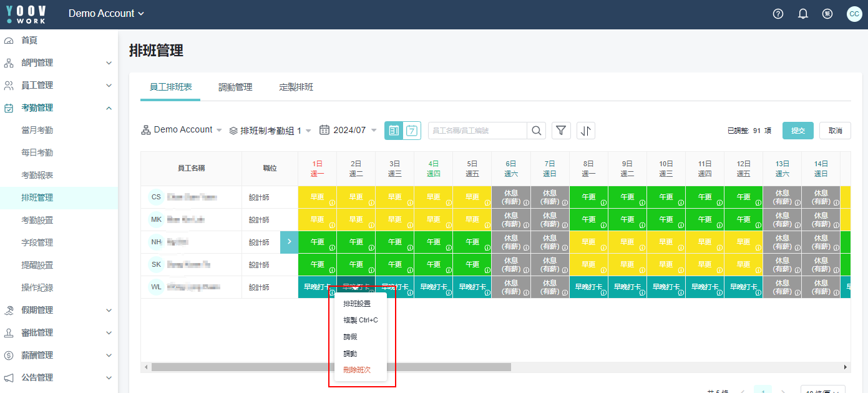This screenshot has height=393, width=868.
Task: Switch to the 調動管理 tab
Action: (235, 87)
